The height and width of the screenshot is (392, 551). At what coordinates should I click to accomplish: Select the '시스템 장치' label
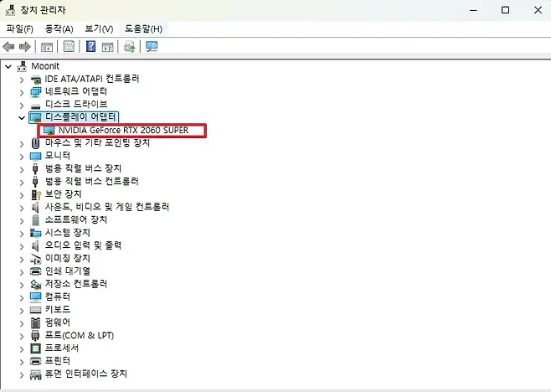[68, 233]
